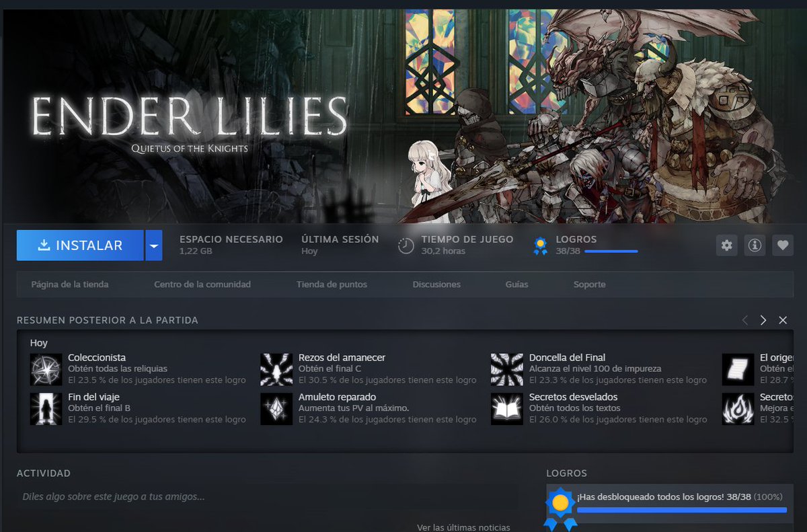
Task: Click the Amuleto reparado title
Action: pyautogui.click(x=338, y=397)
